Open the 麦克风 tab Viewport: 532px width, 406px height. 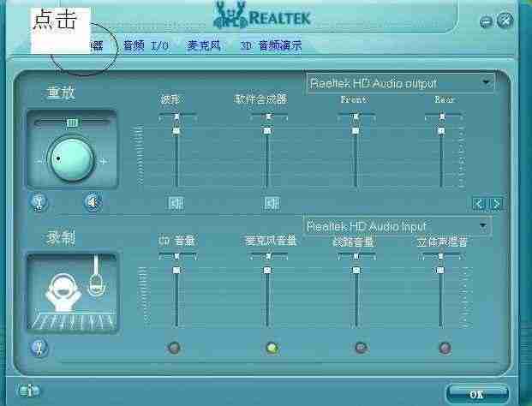pos(204,45)
